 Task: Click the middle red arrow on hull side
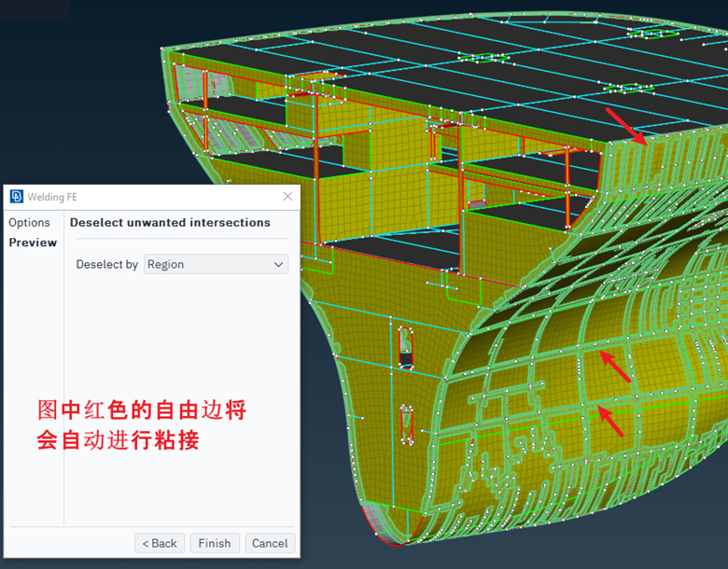[x=615, y=366]
